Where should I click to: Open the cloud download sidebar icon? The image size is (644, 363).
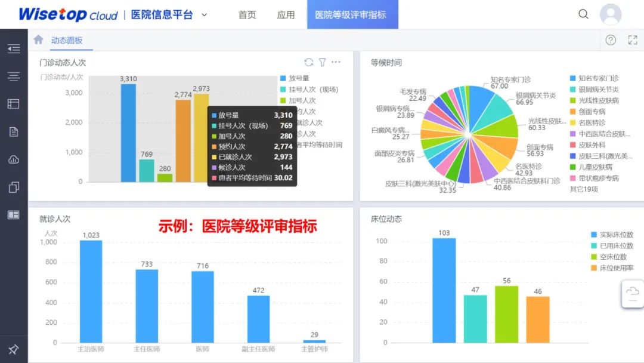coord(14,159)
